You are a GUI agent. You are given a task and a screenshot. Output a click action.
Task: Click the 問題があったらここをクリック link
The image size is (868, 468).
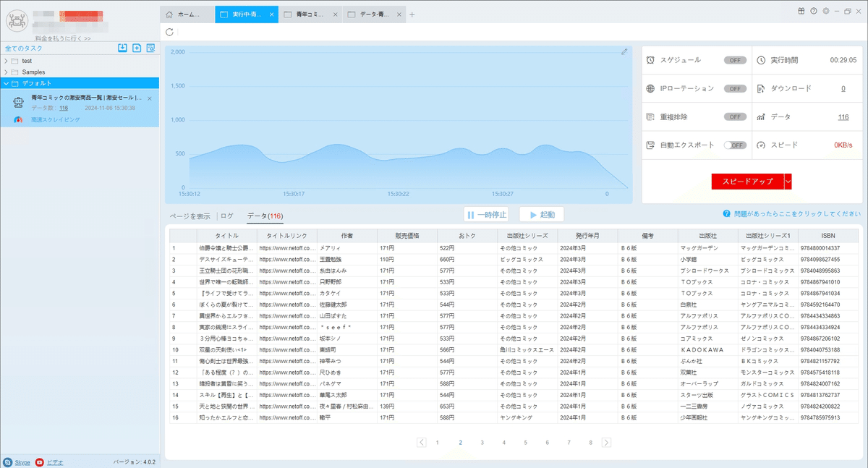coord(797,214)
